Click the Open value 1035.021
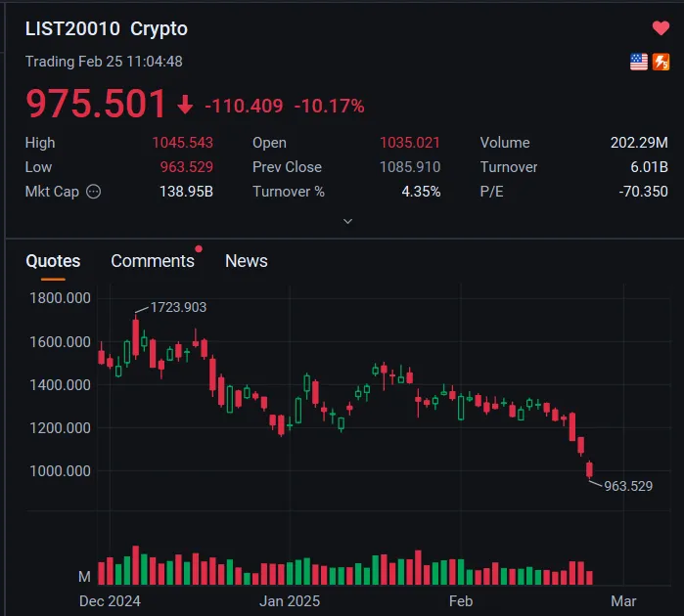The image size is (684, 616). click(410, 143)
